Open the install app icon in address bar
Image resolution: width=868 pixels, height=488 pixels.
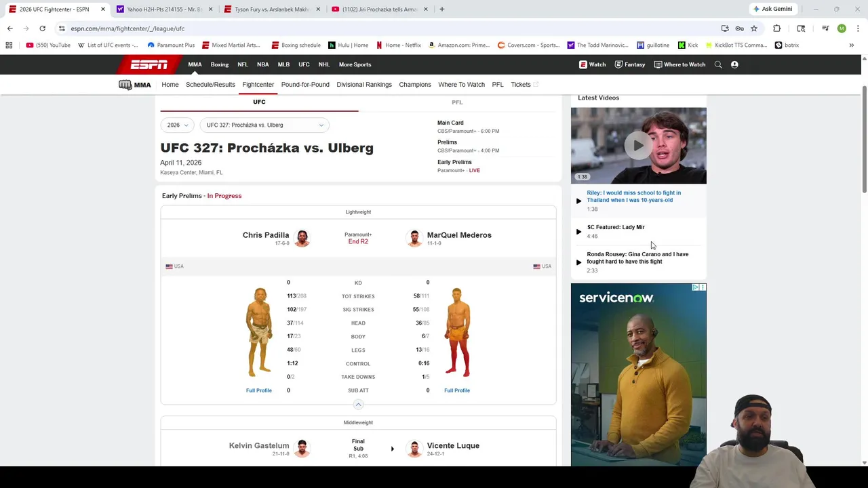coord(725,28)
